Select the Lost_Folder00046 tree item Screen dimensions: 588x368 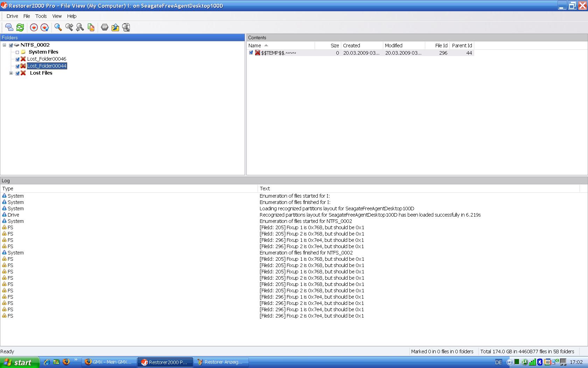47,59
